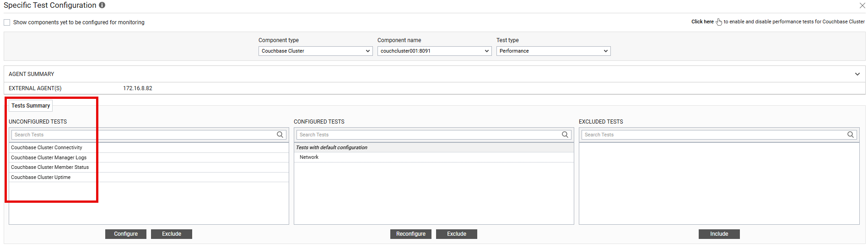Viewport: 868px width, 249px height.
Task: Open the Test type dropdown
Action: click(x=553, y=51)
